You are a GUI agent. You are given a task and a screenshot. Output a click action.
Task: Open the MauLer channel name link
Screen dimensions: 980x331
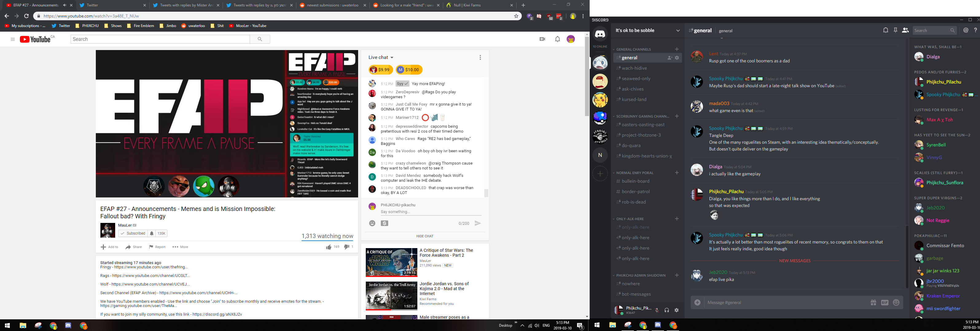pos(125,225)
